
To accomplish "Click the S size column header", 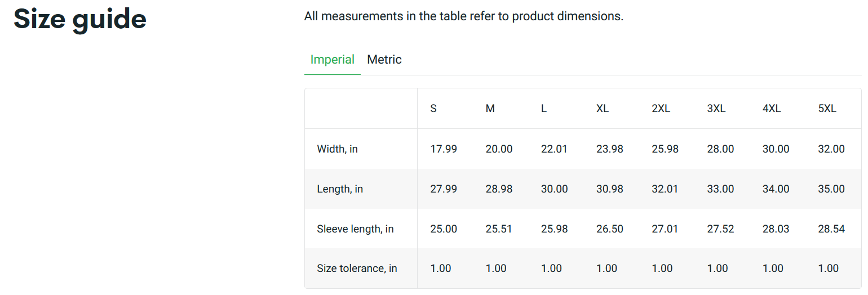I will click(x=433, y=109).
